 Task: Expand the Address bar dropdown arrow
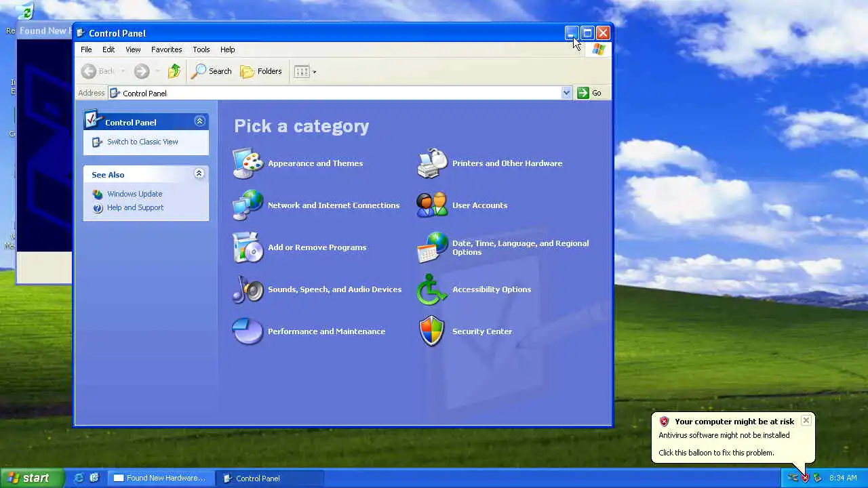tap(567, 93)
